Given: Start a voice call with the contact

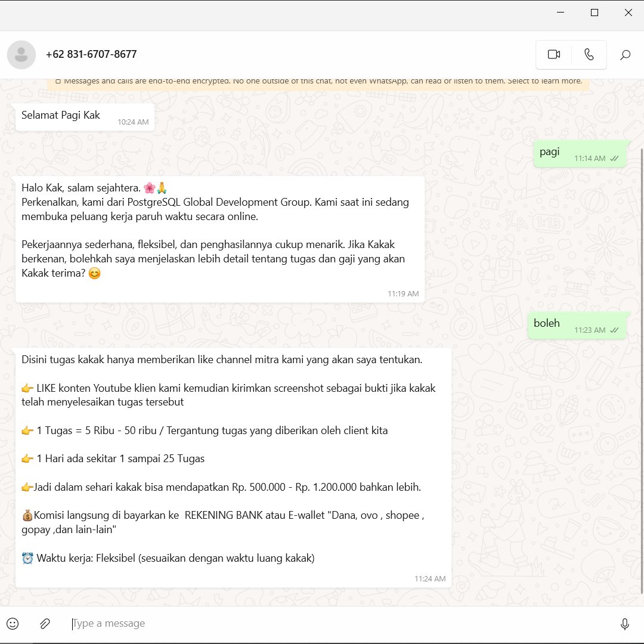Looking at the screenshot, I should [x=589, y=55].
